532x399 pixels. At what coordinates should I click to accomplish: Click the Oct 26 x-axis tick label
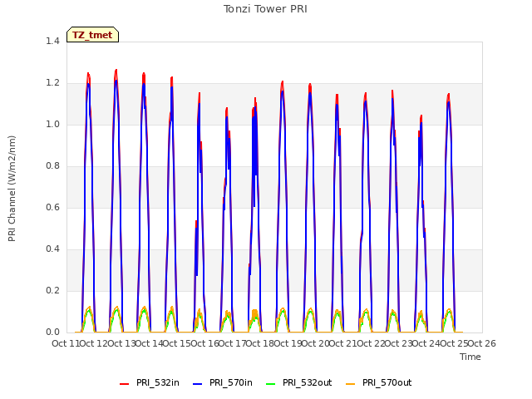[482, 343]
